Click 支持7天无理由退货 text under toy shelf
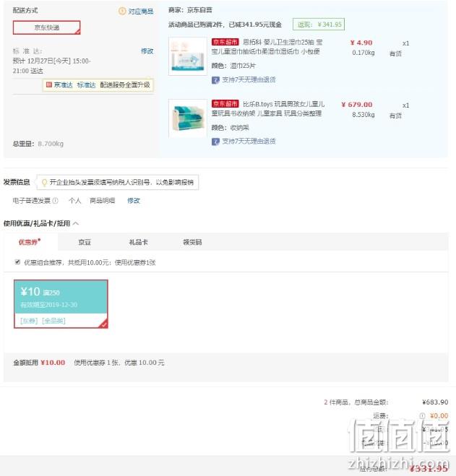This screenshot has height=476, width=456. click(249, 141)
